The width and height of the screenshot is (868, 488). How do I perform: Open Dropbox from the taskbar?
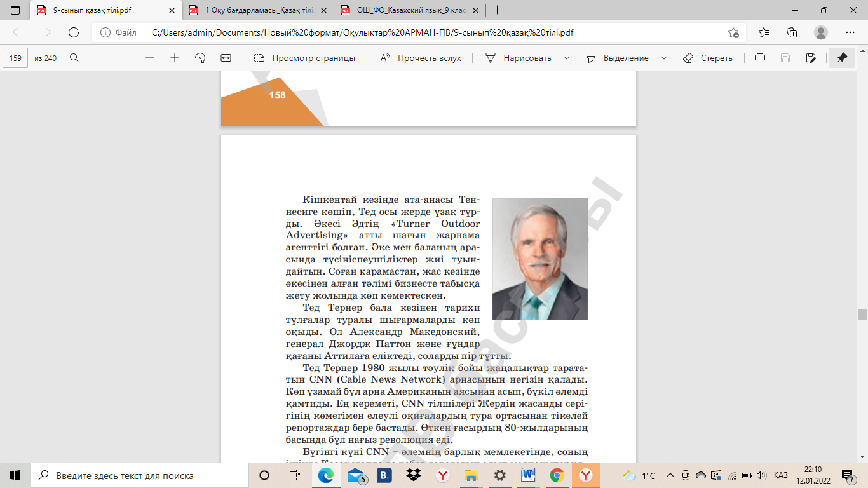pos(414,475)
